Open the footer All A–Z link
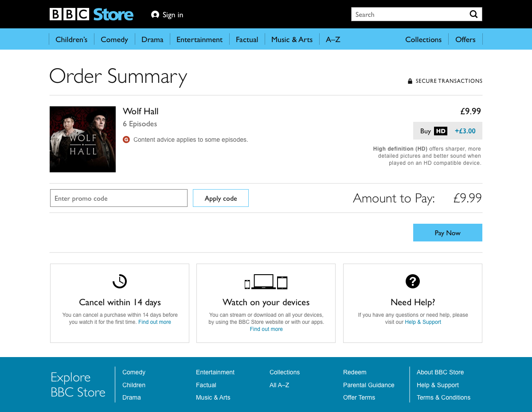Screen dimensions: 532x412 click(x=279, y=385)
